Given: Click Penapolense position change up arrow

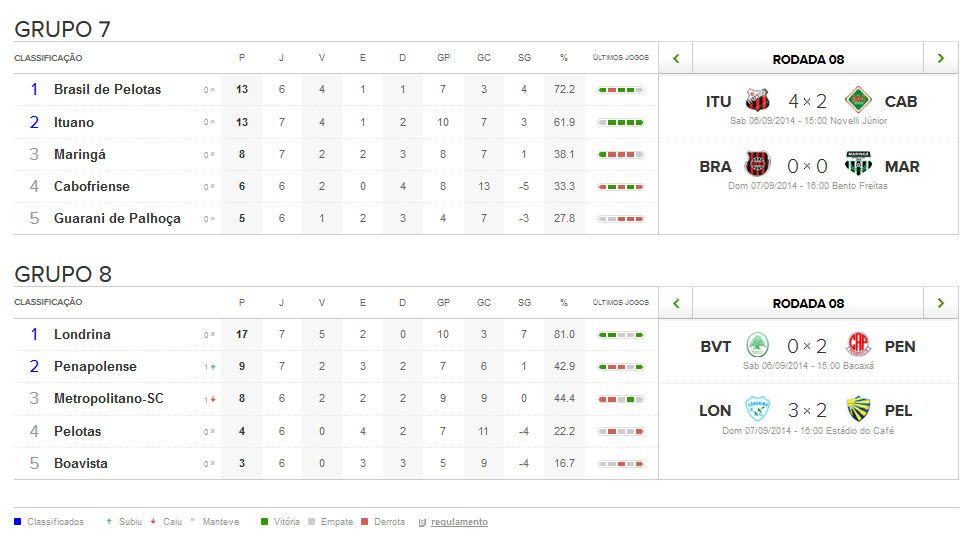Looking at the screenshot, I should 213,367.
